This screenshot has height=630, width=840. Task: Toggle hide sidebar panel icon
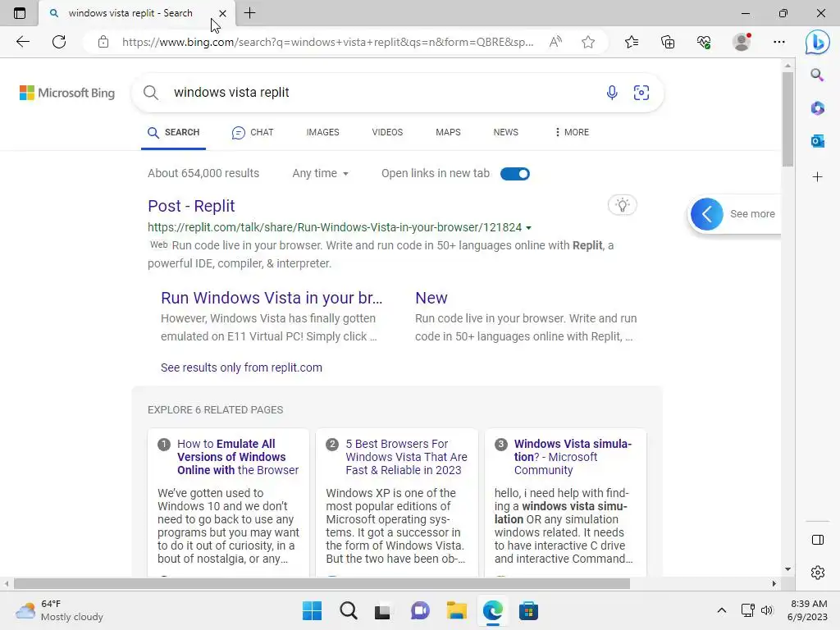click(x=818, y=540)
